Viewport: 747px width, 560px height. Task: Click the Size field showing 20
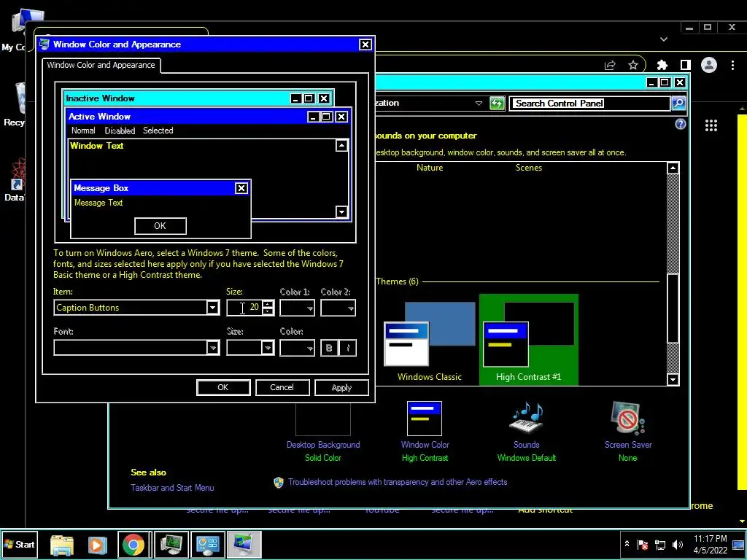pos(244,308)
